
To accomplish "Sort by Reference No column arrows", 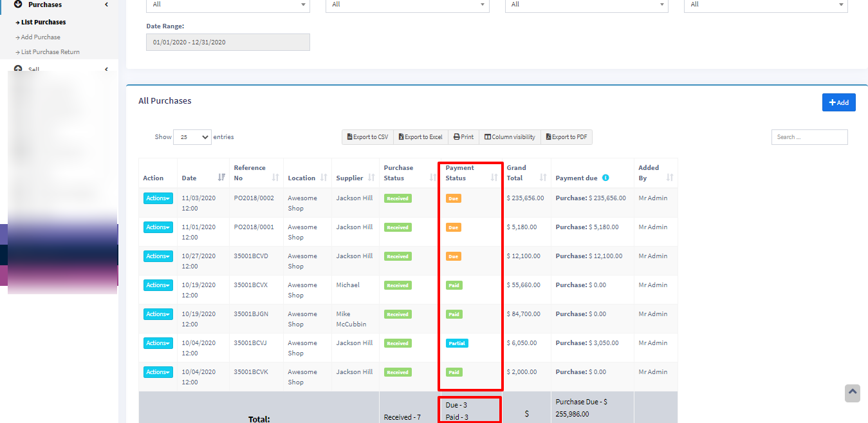I will point(275,178).
